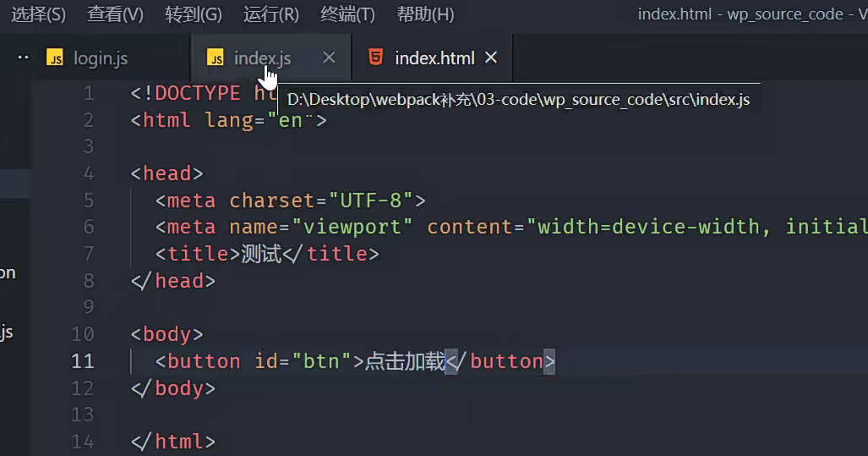Click the JS file icon on index.js tab

pos(216,58)
